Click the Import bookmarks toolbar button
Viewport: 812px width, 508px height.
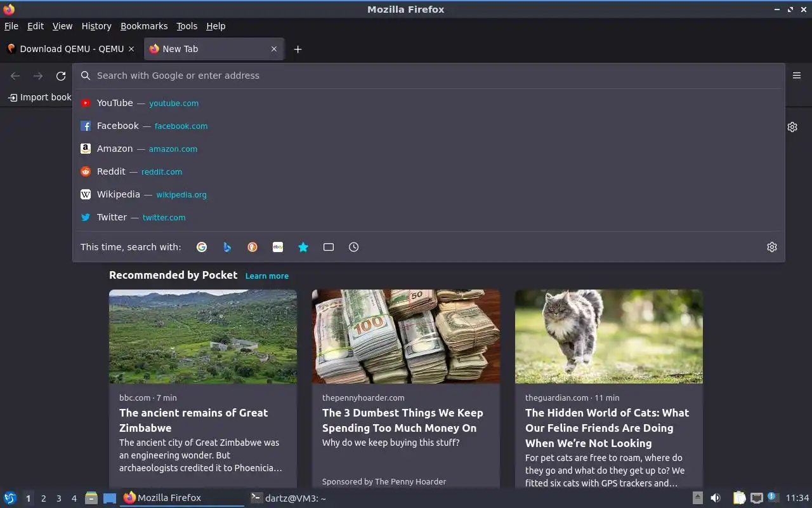tap(39, 97)
